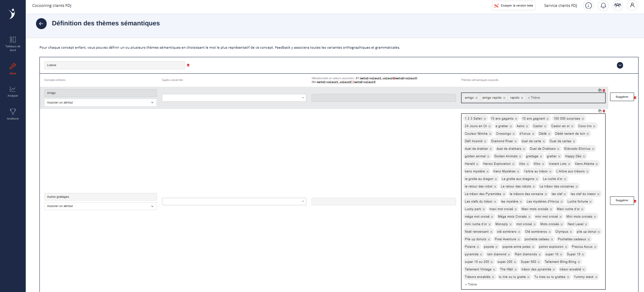Open the user groups icon
Screen dimensions: 644x292
pyautogui.click(x=618, y=5)
